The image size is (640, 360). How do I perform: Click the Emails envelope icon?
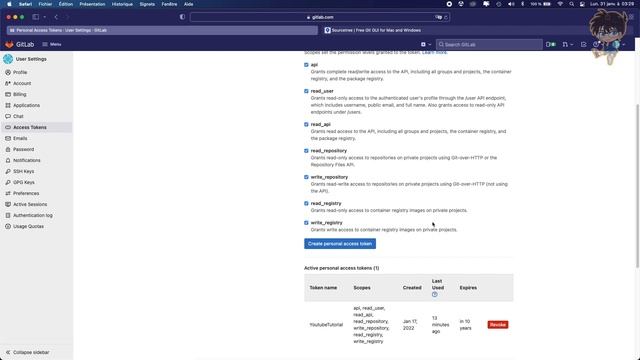tap(8, 138)
